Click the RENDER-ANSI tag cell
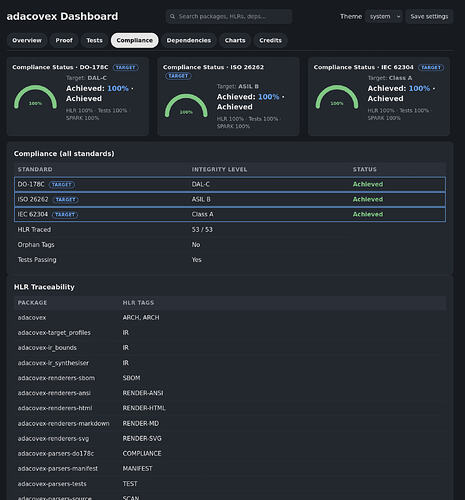Screen dimensions: 465x500 [x=143, y=393]
